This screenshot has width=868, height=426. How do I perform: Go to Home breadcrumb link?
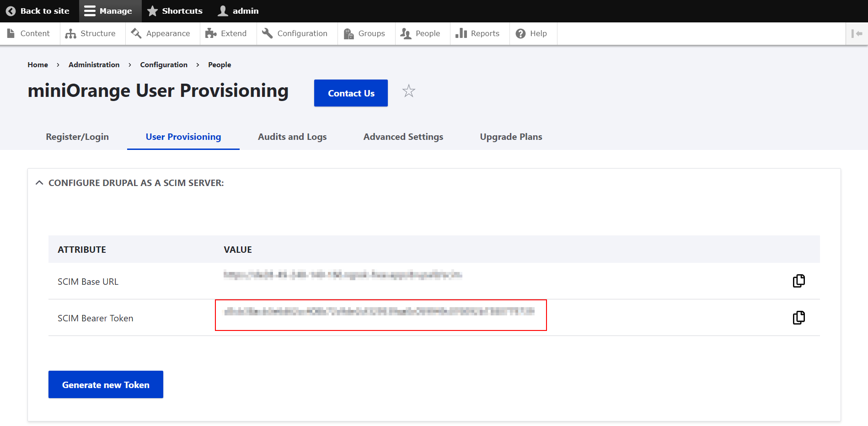(38, 65)
